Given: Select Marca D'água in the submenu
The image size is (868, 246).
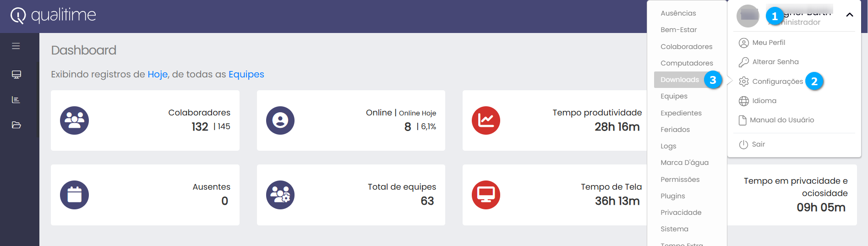Looking at the screenshot, I should coord(684,163).
